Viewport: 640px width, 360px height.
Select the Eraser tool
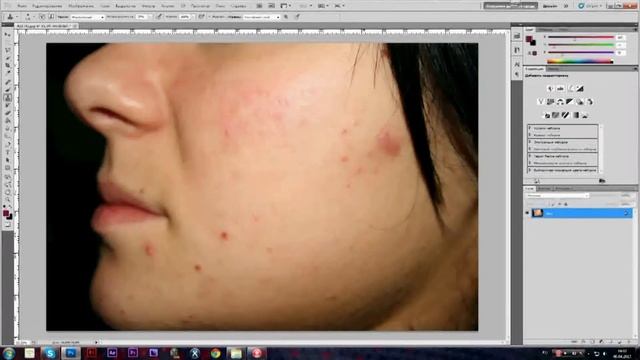coord(7,113)
